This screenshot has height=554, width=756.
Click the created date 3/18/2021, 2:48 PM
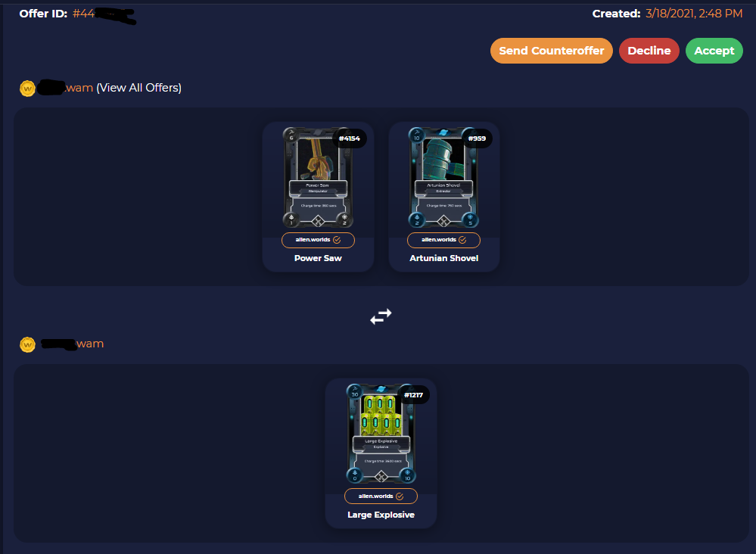pos(694,14)
